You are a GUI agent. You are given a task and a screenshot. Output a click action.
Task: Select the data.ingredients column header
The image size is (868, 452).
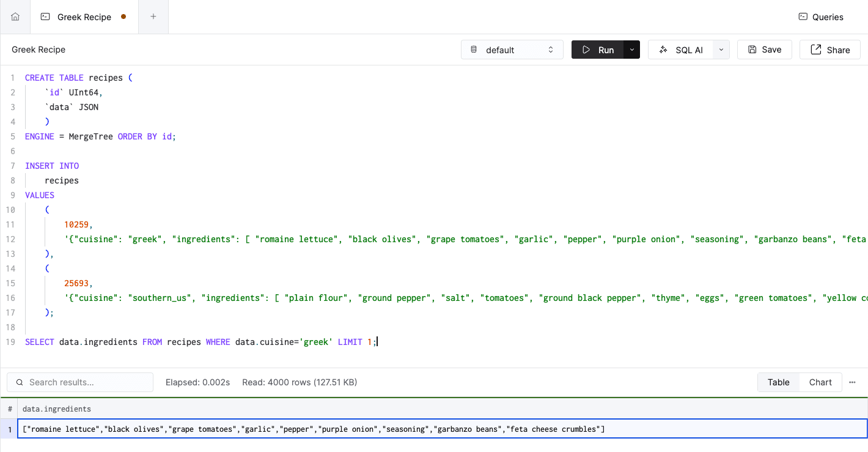[x=57, y=409]
